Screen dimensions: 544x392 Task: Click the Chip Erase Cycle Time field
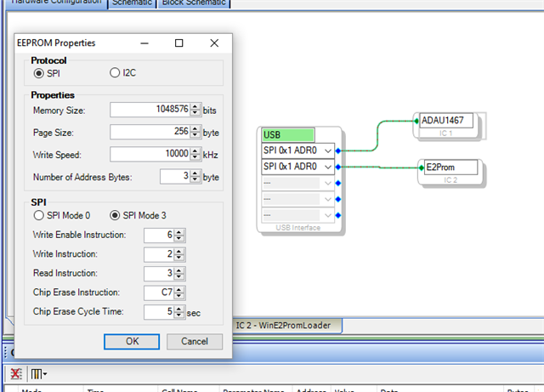159,312
